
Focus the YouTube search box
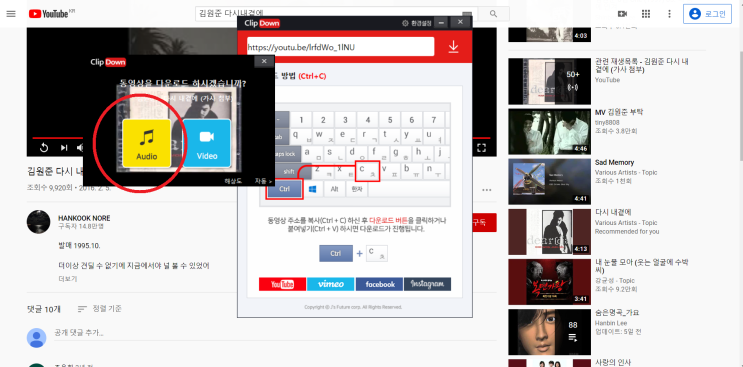336,14
